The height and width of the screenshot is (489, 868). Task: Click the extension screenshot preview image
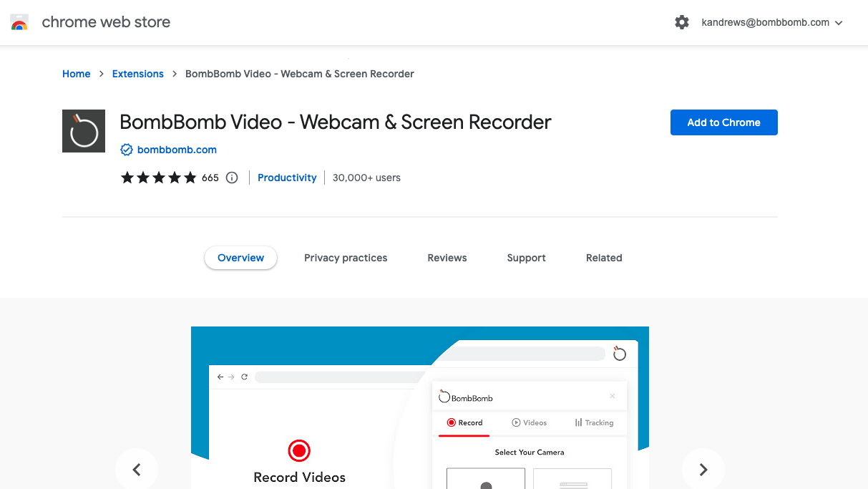[420, 408]
